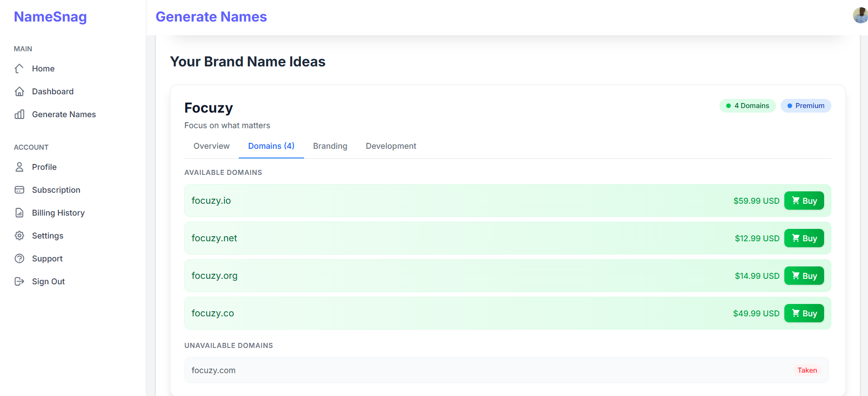Open Billing History document icon
The width and height of the screenshot is (868, 396).
[x=19, y=213]
